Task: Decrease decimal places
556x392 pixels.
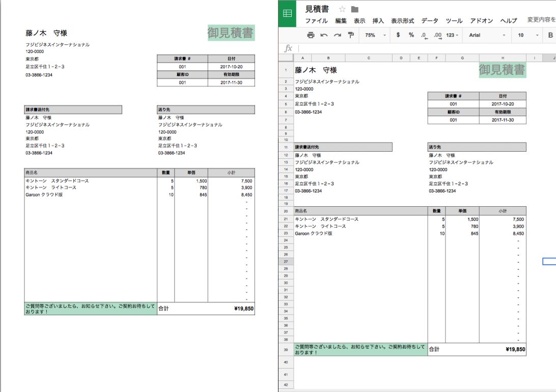Action: (x=424, y=35)
